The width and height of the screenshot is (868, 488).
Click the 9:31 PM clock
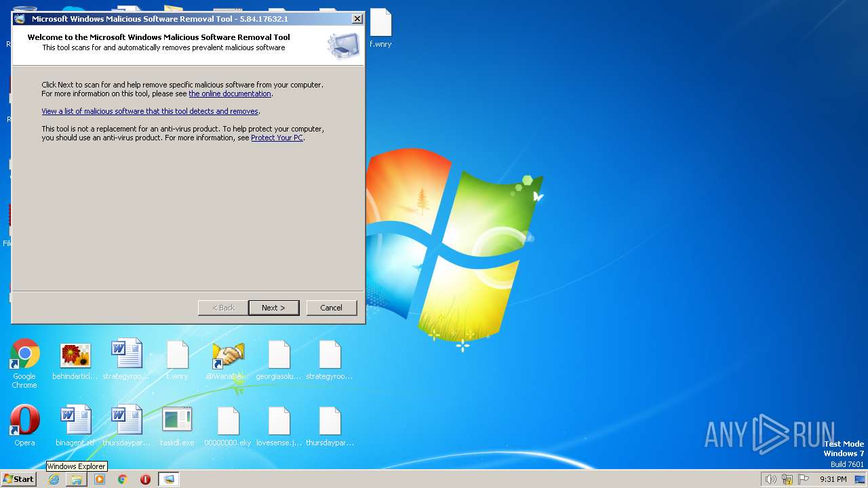(833, 479)
